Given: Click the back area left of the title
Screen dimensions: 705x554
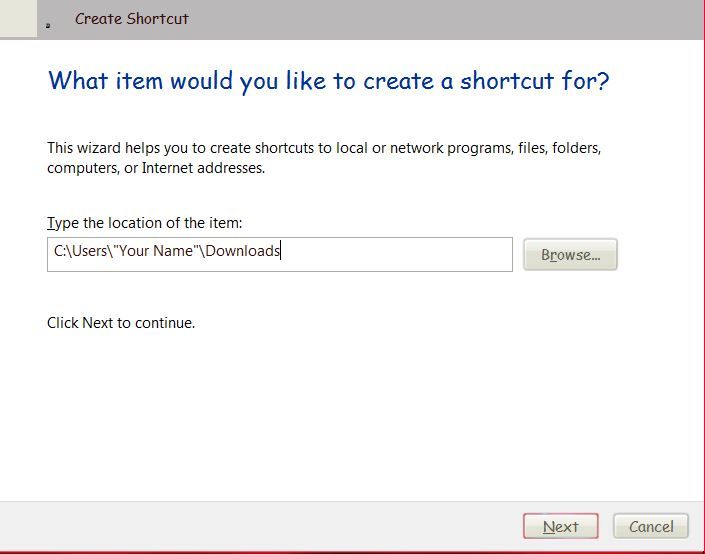Looking at the screenshot, I should pyautogui.click(x=18, y=19).
